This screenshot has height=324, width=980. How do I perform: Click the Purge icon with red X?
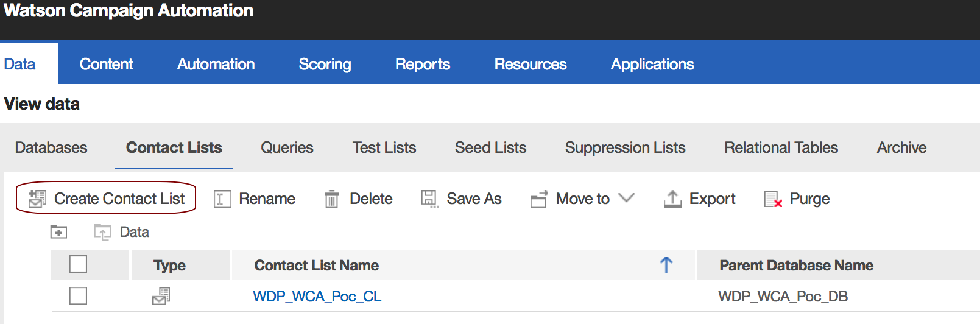coord(774,199)
